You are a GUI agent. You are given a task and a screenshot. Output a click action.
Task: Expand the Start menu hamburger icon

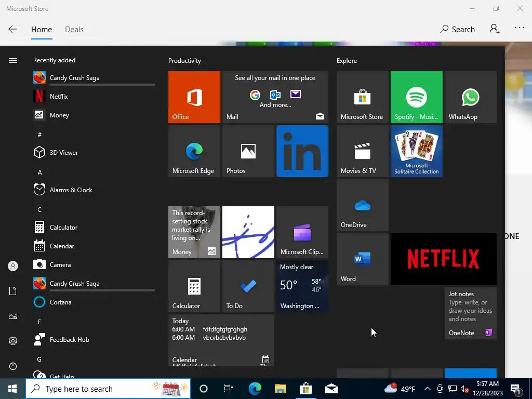[x=13, y=60]
